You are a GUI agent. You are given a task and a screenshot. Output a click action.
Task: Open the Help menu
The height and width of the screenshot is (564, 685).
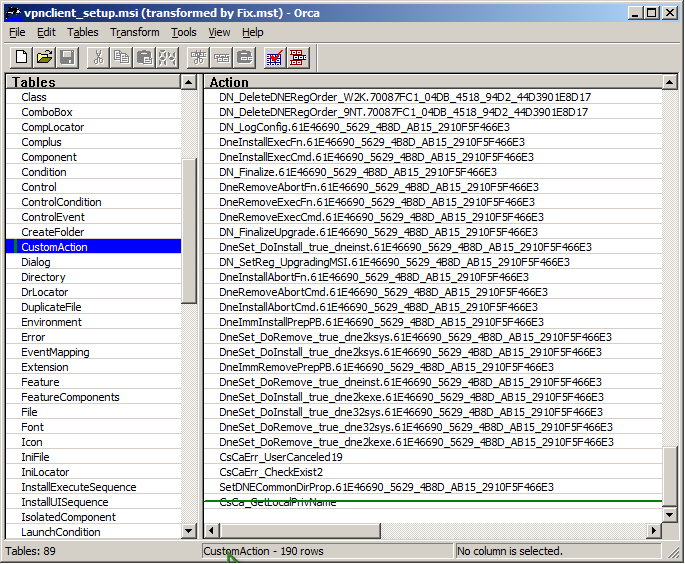[x=253, y=32]
